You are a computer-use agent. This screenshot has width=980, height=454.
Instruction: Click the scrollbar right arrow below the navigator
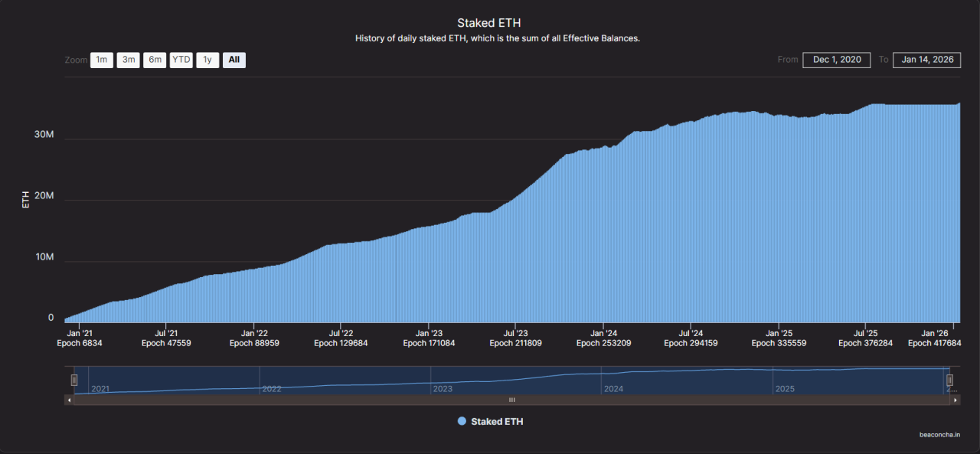955,400
